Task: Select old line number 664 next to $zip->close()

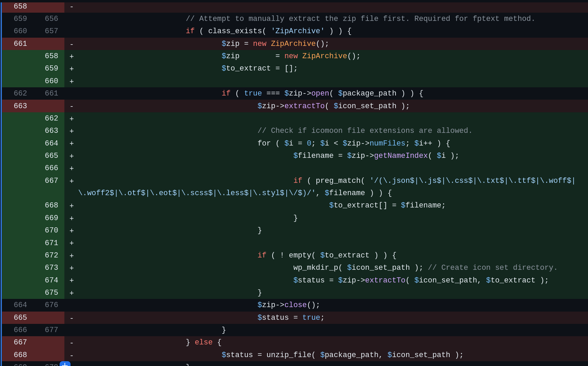Action: (x=20, y=305)
